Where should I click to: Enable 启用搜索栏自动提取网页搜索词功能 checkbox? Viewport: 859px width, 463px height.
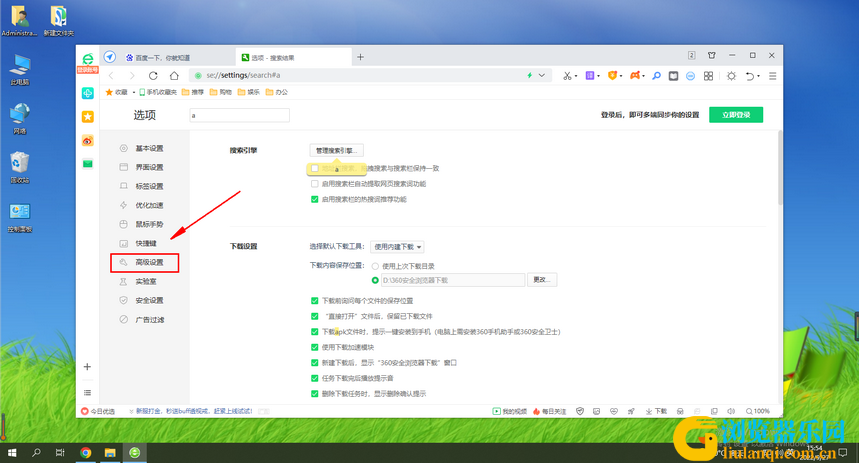tap(314, 184)
